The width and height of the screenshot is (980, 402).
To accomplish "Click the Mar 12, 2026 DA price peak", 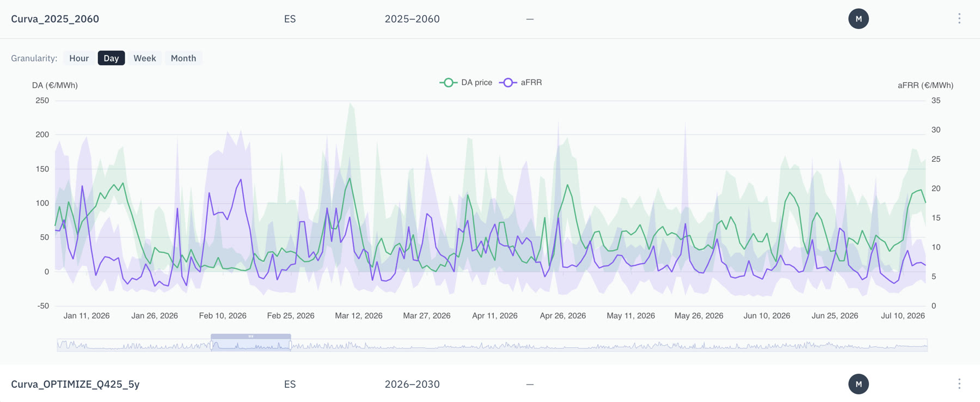I will point(350,178).
